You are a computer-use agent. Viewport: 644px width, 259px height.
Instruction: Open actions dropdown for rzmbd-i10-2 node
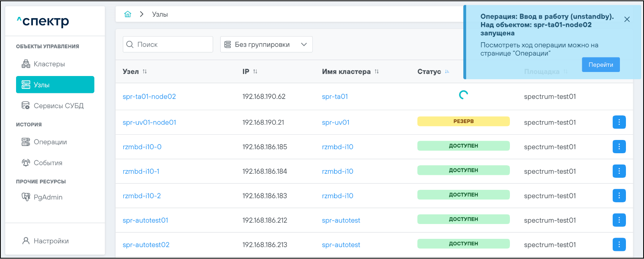coord(619,195)
